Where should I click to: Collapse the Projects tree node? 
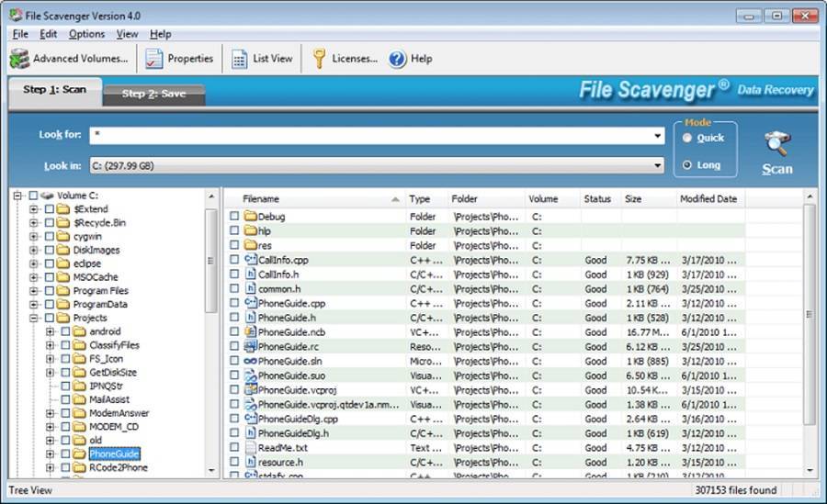(x=34, y=318)
